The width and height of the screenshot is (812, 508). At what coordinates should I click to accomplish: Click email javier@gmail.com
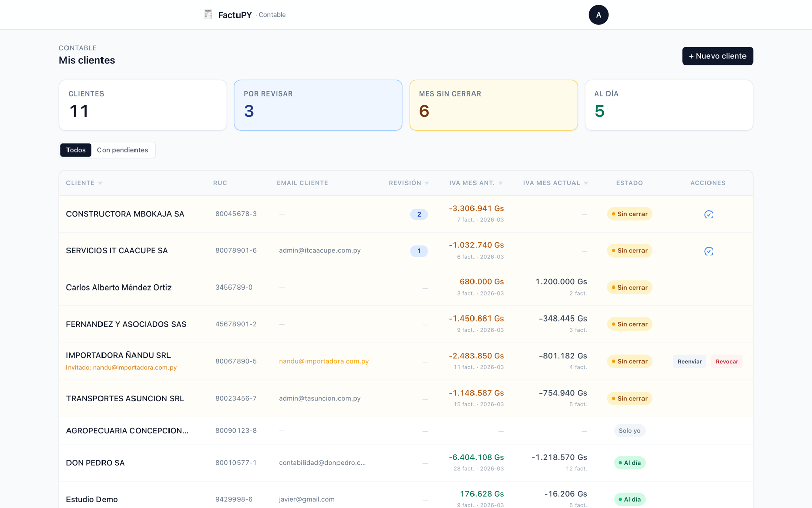pos(307,499)
